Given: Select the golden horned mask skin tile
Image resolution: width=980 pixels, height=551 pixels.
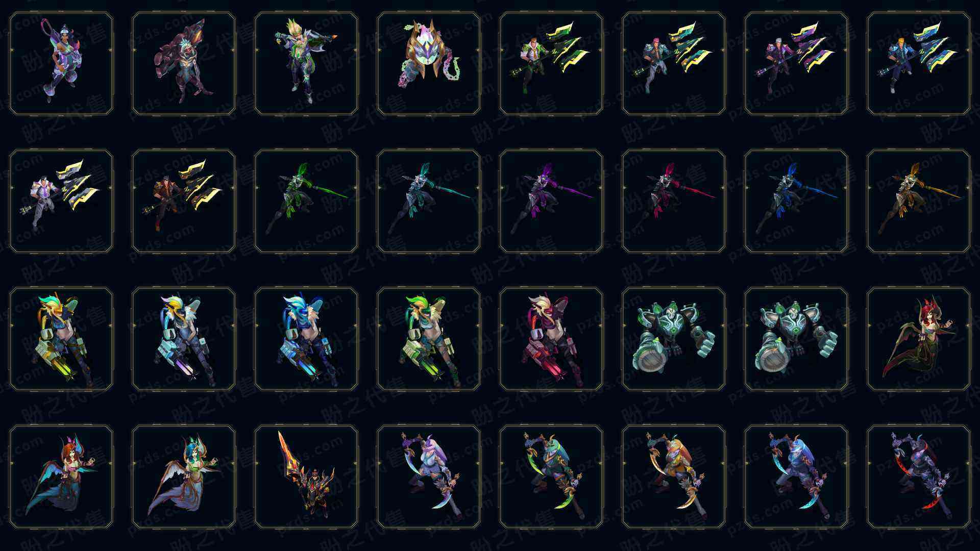Looking at the screenshot, I should [429, 63].
